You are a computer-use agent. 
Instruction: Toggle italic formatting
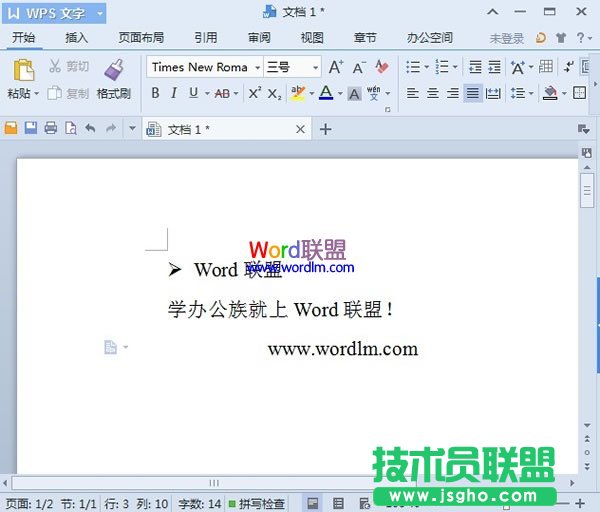pos(174,93)
